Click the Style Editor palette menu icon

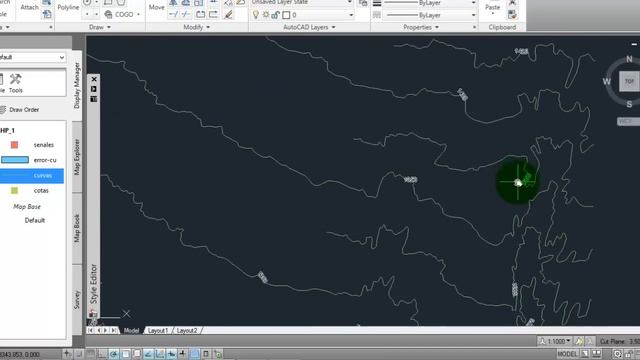click(94, 99)
